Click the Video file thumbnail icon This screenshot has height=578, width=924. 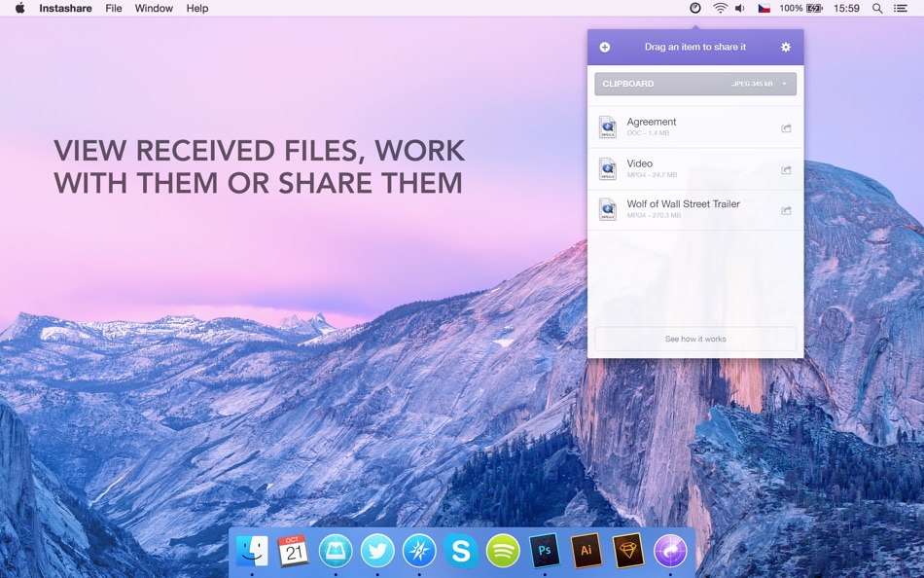coord(608,168)
